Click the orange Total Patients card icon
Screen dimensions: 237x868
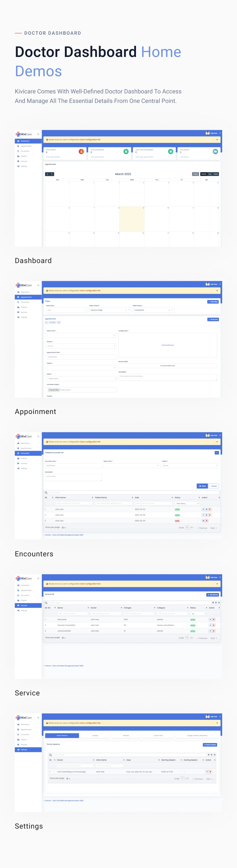tap(81, 152)
